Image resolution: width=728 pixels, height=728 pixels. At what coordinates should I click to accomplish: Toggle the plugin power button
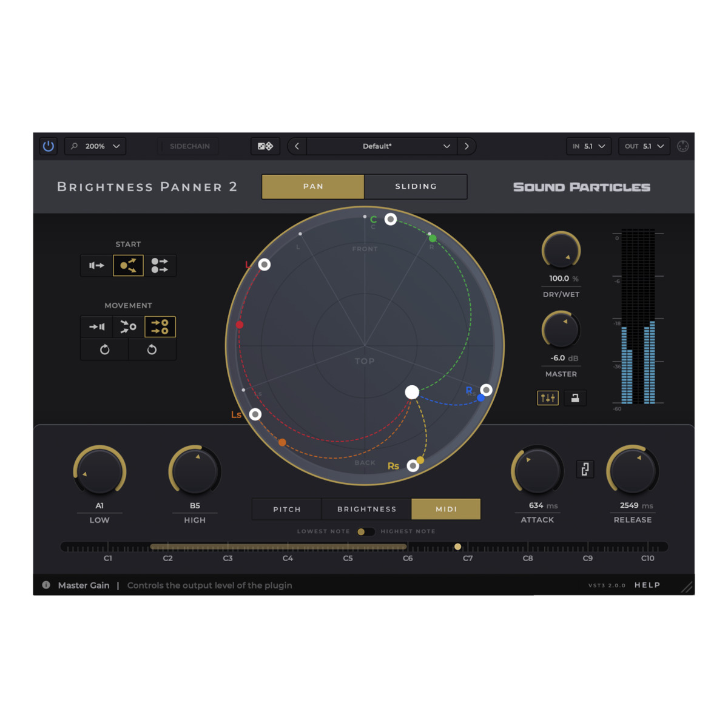pos(49,146)
